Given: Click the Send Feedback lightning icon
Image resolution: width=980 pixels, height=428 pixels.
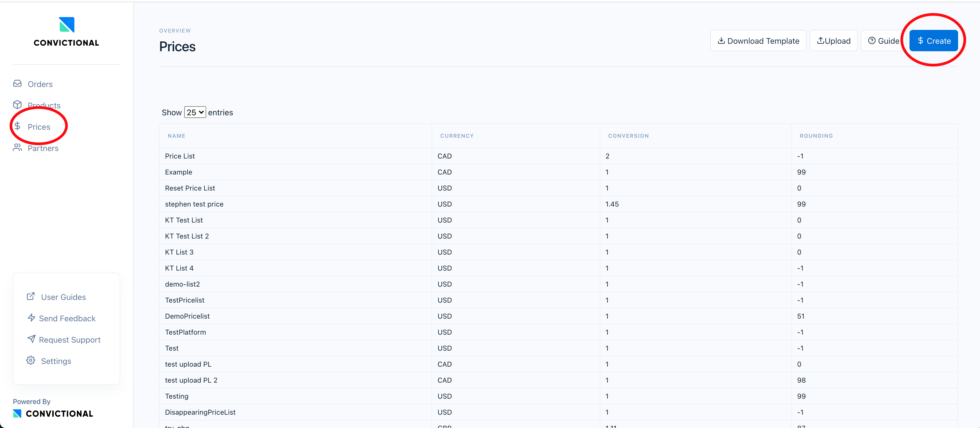Looking at the screenshot, I should (32, 318).
